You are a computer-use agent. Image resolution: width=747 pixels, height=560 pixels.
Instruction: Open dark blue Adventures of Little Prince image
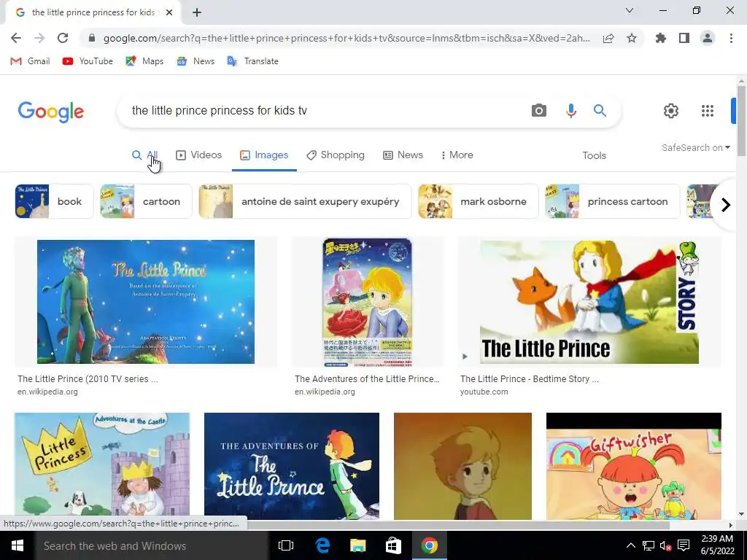click(292, 466)
